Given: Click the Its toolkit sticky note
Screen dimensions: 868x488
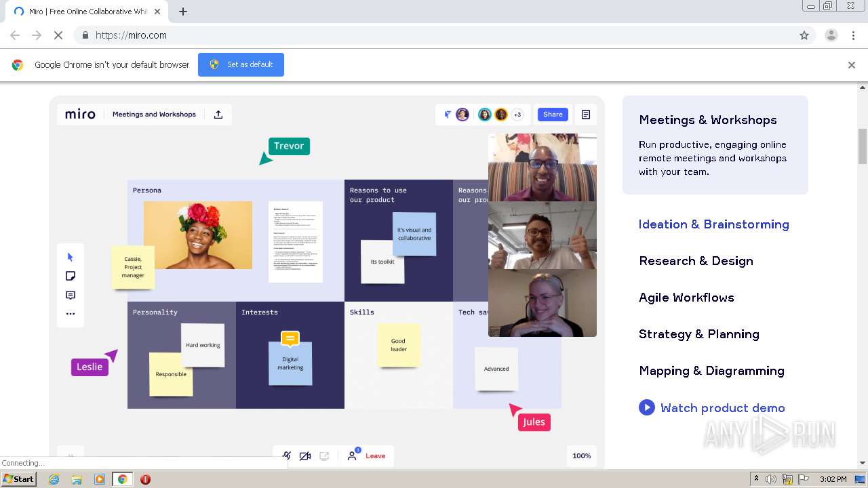Looking at the screenshot, I should [382, 262].
